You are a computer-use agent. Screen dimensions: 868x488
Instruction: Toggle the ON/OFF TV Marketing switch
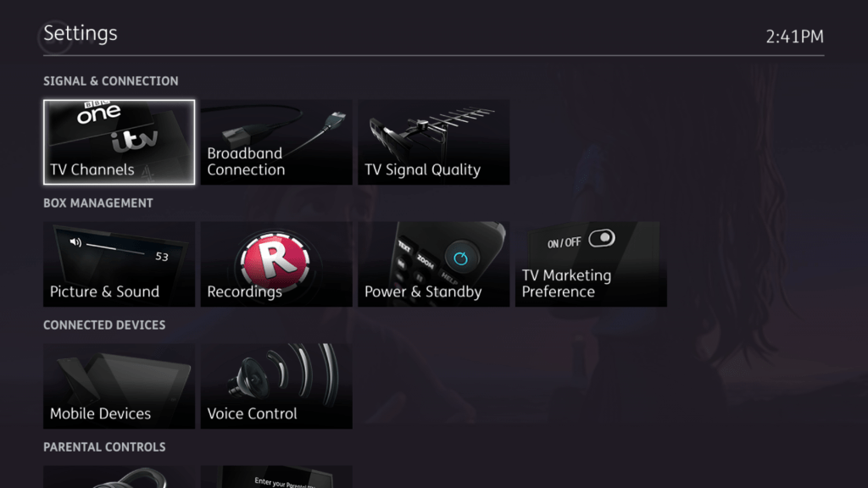(x=602, y=238)
